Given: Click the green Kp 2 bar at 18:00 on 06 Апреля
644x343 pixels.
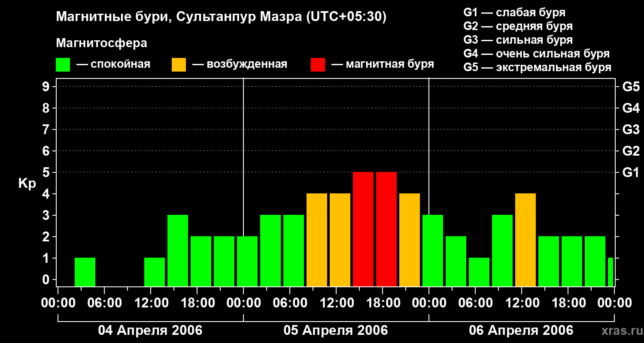Looking at the screenshot, I should coord(572,261).
